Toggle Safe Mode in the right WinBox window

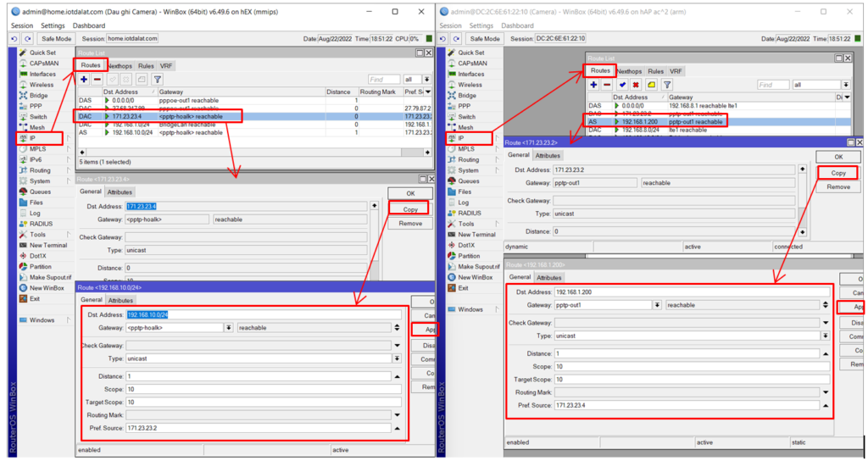coord(484,39)
